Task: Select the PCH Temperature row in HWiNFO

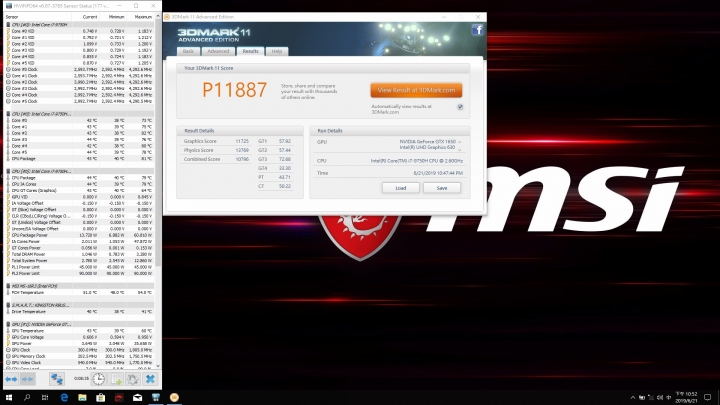Action: click(x=80, y=292)
